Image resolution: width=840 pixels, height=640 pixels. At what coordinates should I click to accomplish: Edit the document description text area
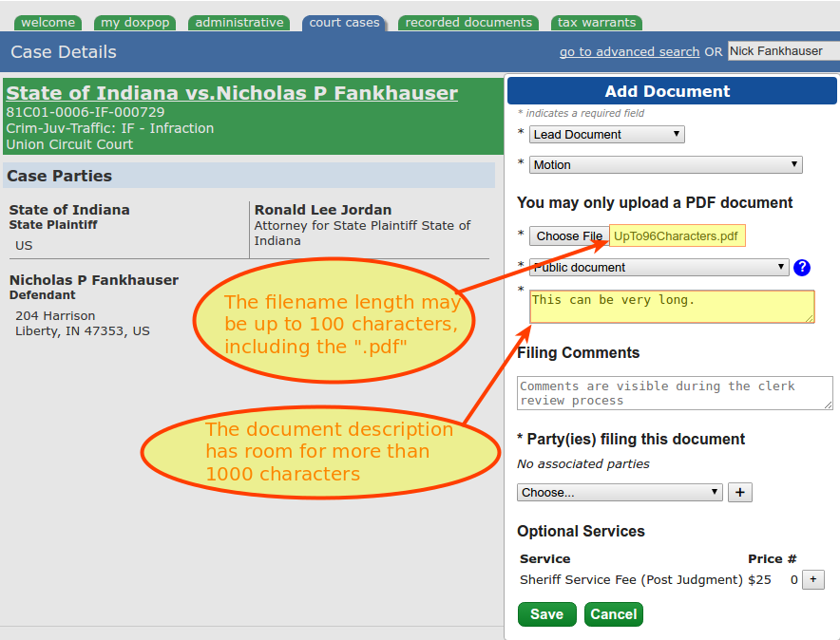tap(671, 306)
